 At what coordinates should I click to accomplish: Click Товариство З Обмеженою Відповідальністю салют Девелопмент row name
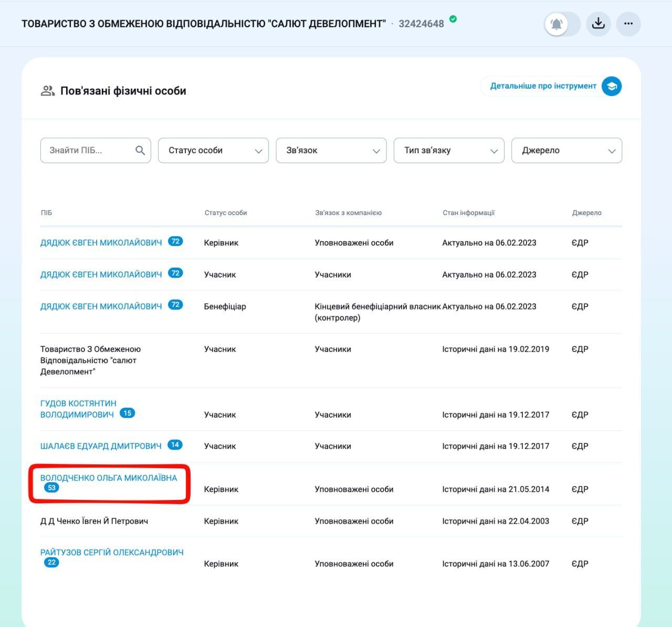tap(91, 360)
